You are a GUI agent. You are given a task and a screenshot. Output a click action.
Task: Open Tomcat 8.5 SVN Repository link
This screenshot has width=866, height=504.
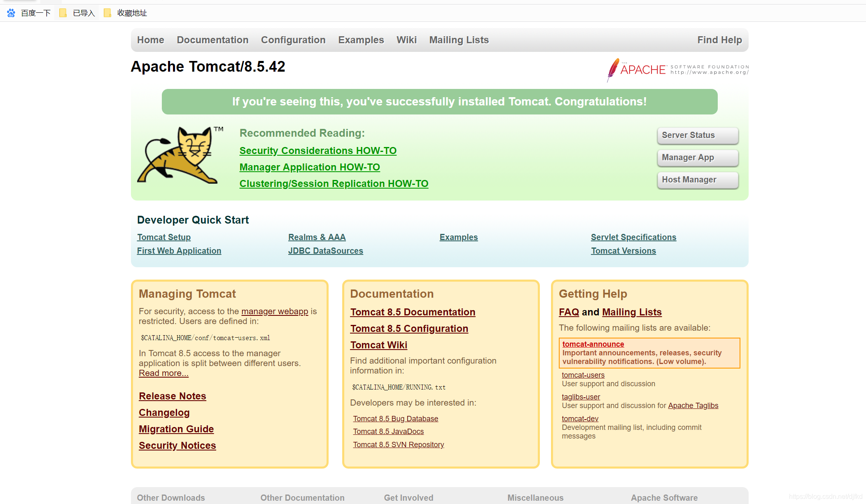[399, 445]
